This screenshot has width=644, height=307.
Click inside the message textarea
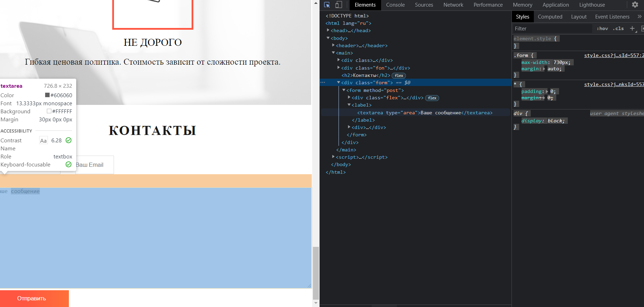pos(156,238)
